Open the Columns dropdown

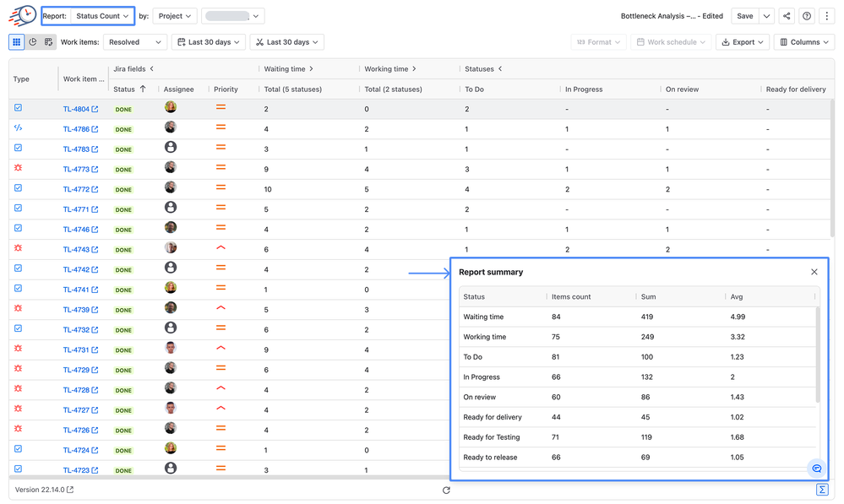[x=804, y=42]
